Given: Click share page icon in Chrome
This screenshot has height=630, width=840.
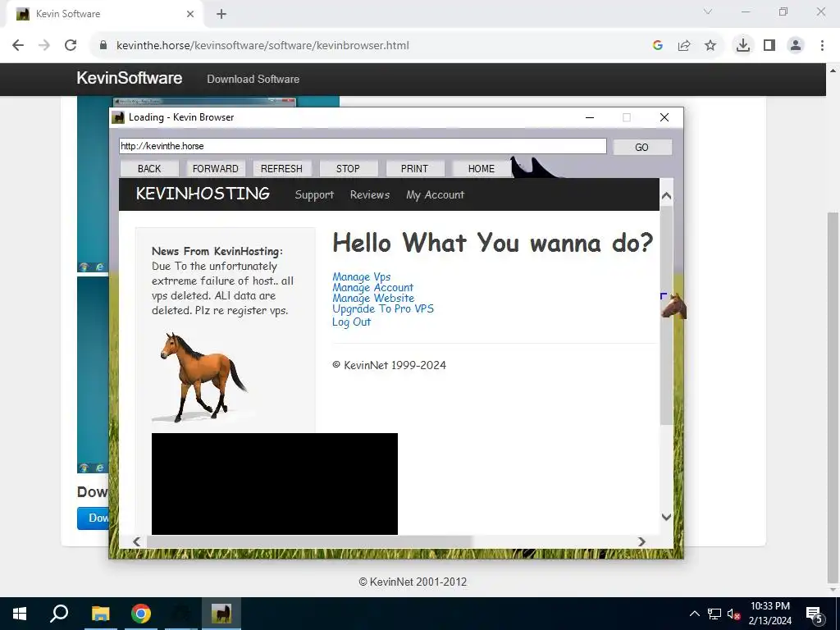Looking at the screenshot, I should pos(684,46).
